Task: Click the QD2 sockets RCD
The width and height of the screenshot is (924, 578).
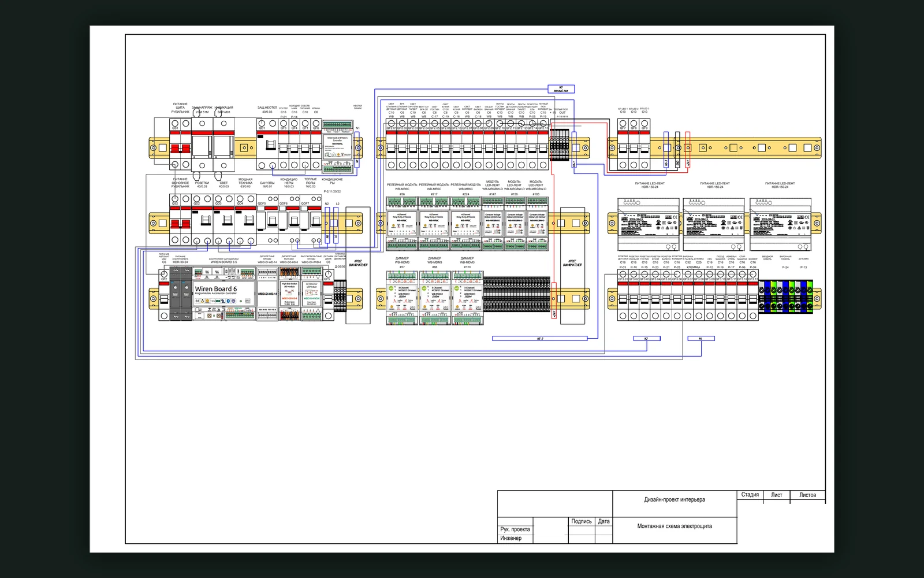Action: tap(202, 220)
